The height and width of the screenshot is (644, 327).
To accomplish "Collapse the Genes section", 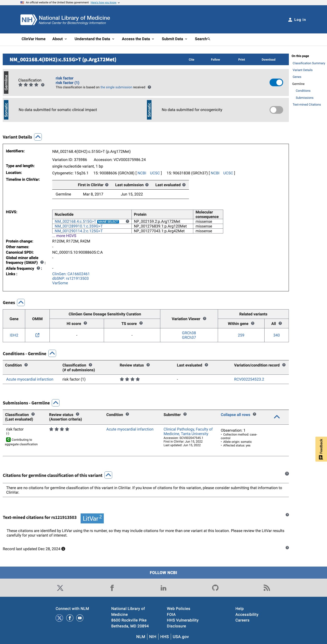I will (x=21, y=302).
